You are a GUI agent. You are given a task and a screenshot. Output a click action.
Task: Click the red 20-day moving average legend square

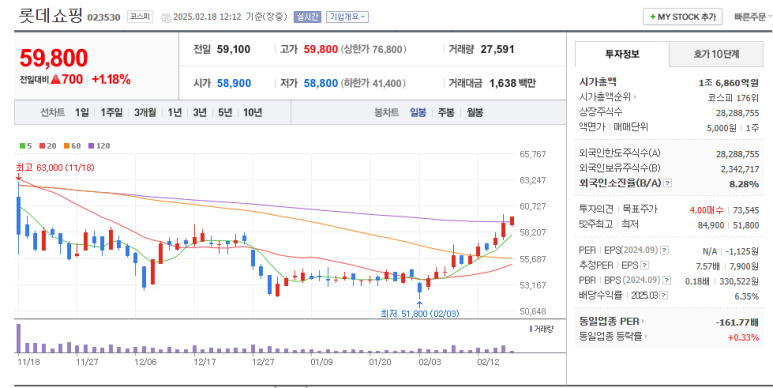point(42,146)
